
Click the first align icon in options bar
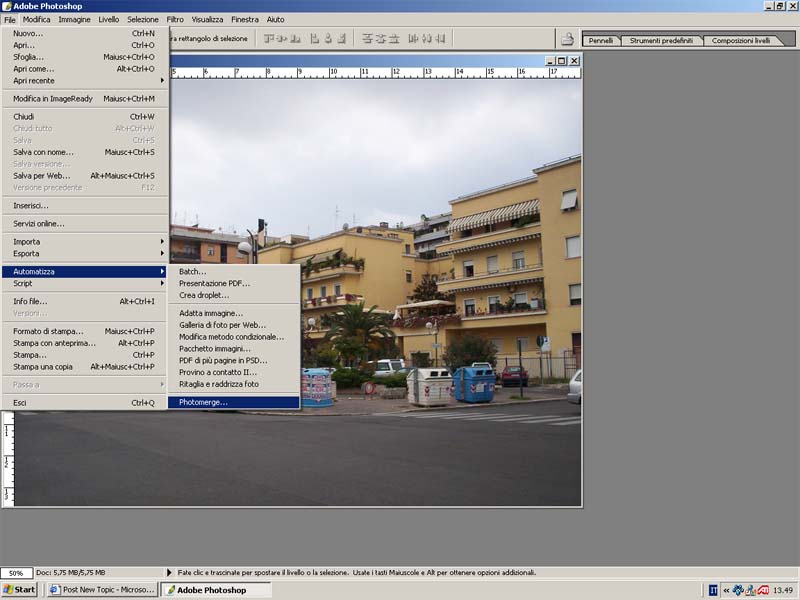pyautogui.click(x=269, y=39)
